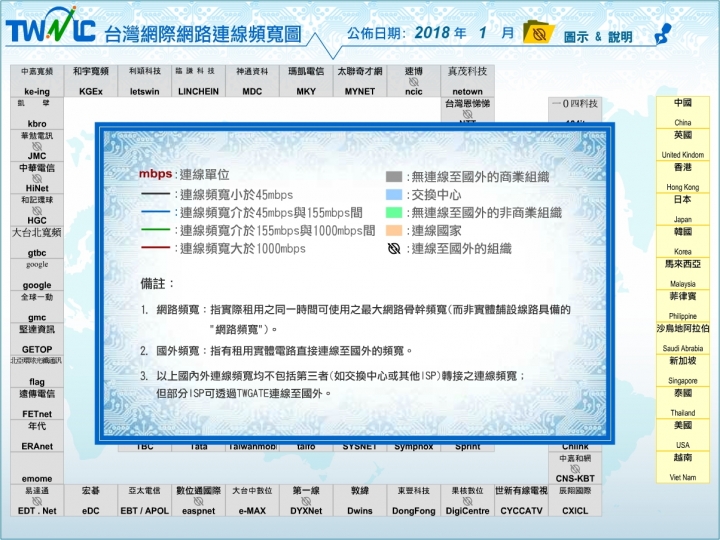Select the EBT / APOL cell

coord(145,501)
